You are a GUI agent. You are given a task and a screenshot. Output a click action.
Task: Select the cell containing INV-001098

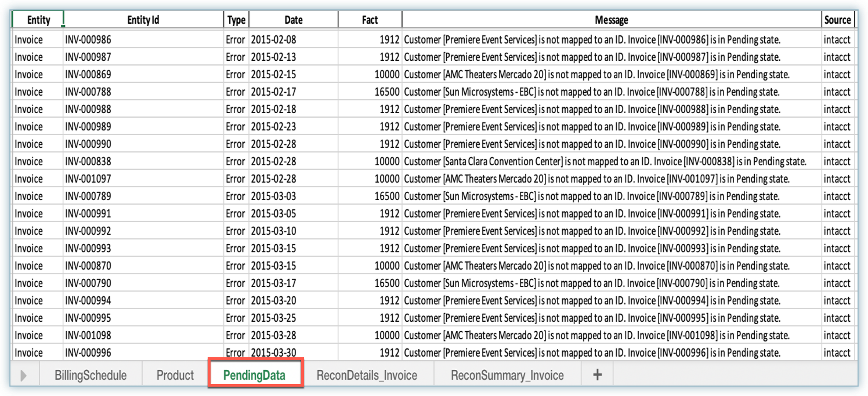pyautogui.click(x=88, y=335)
